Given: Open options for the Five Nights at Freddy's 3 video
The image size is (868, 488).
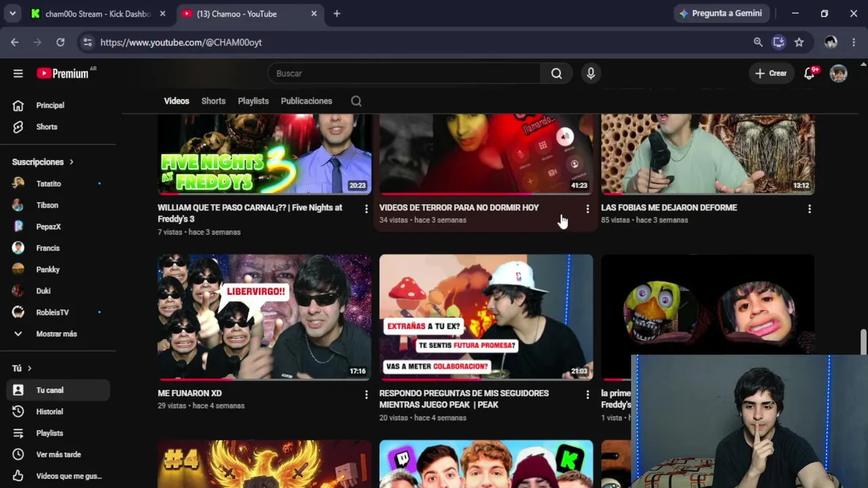Looking at the screenshot, I should [366, 209].
